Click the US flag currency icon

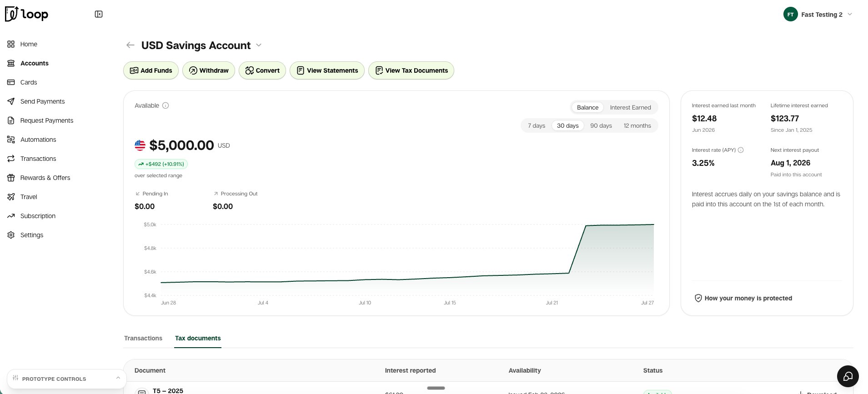140,145
